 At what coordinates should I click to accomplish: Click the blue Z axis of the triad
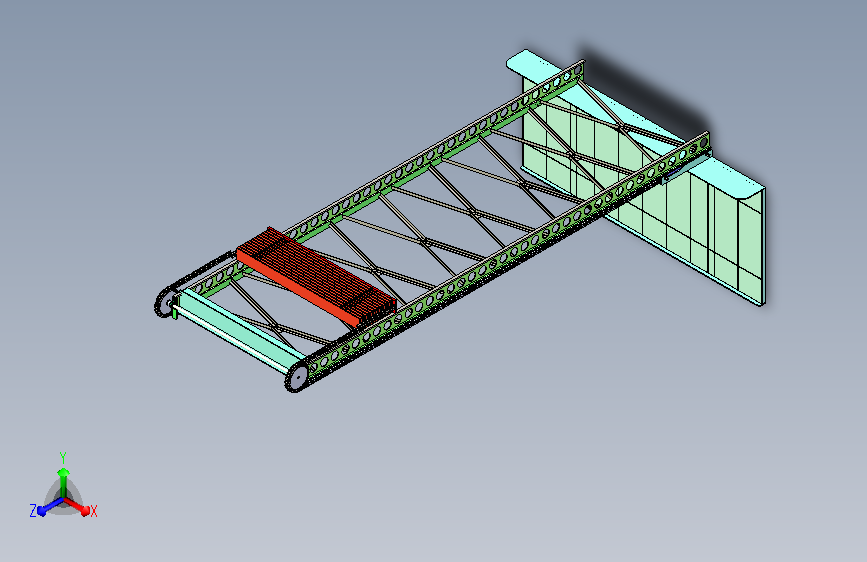click(x=49, y=506)
